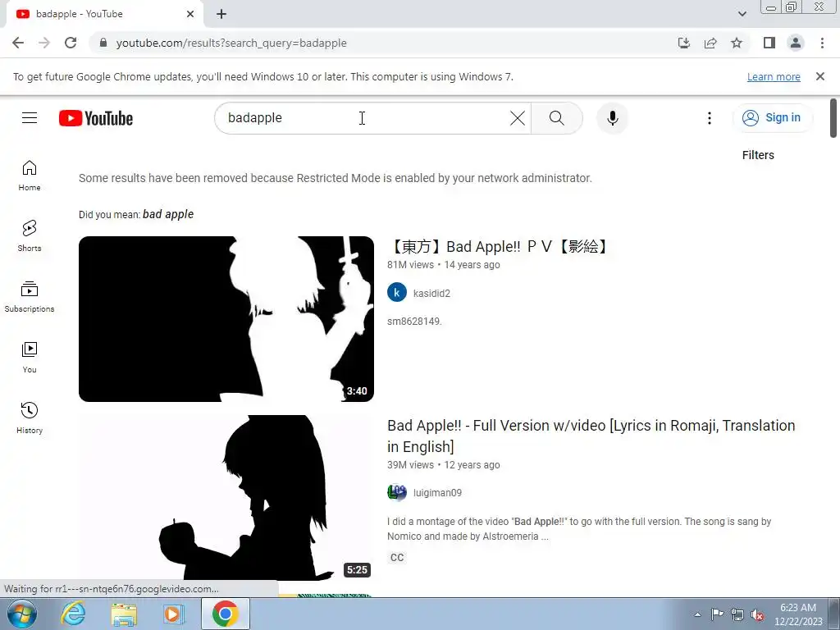Click the 5:25 Full Version thumbnail
Image resolution: width=840 pixels, height=630 pixels.
point(226,498)
